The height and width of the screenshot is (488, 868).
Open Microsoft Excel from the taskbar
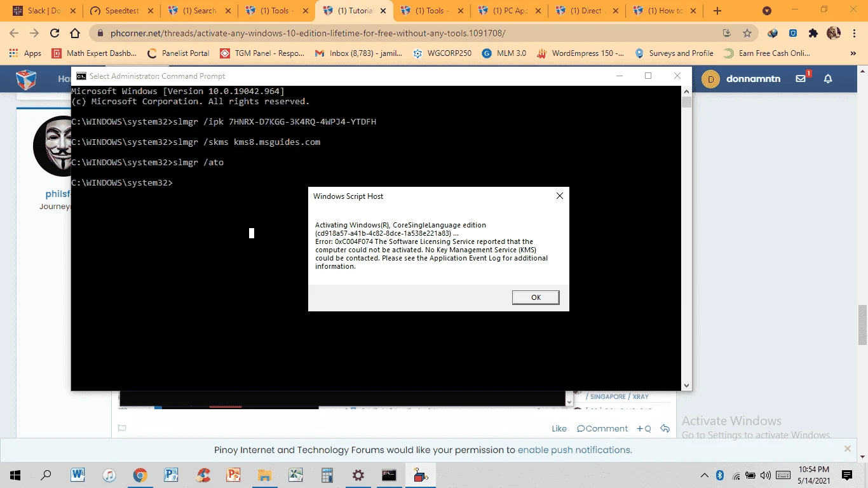click(296, 475)
